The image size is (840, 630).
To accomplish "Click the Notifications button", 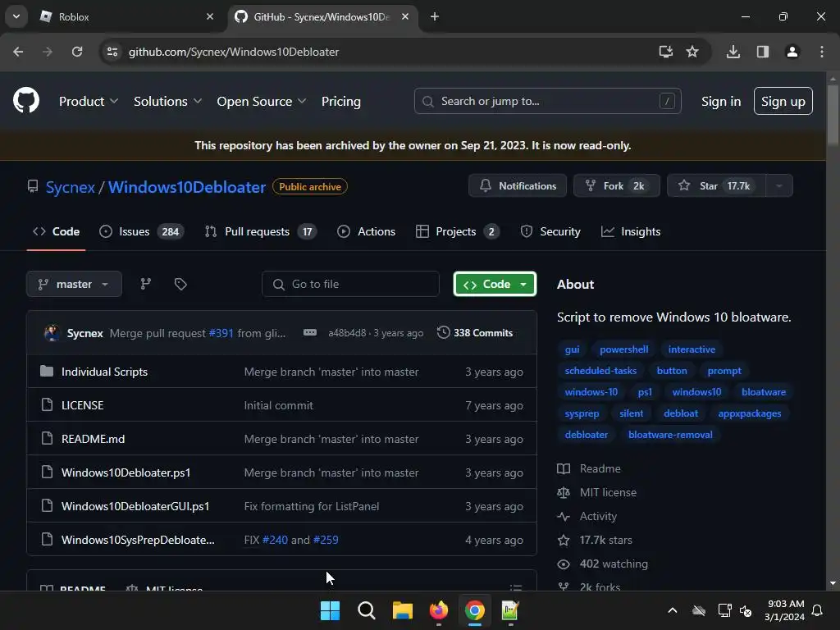I will tap(518, 186).
